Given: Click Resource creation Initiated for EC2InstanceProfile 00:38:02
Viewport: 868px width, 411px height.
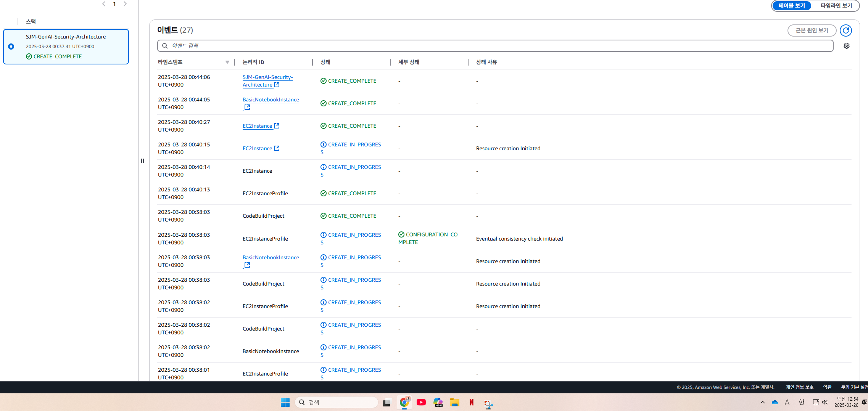Looking at the screenshot, I should pos(508,306).
